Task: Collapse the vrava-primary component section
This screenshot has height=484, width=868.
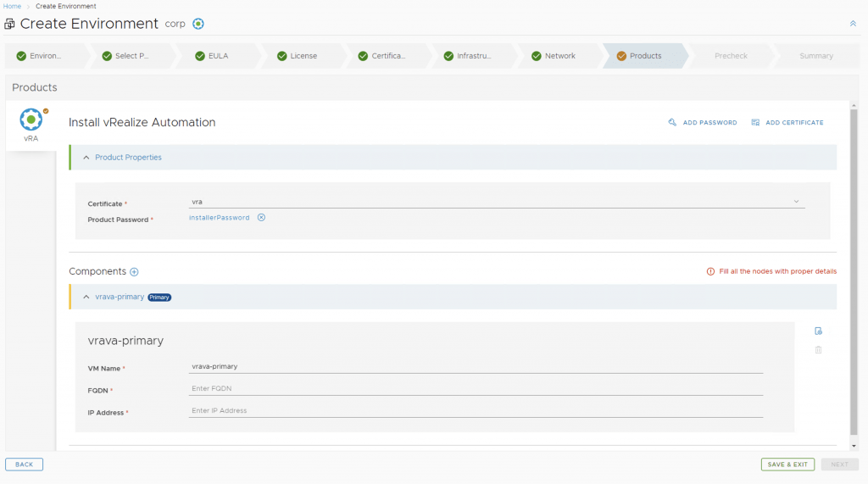Action: tap(86, 298)
